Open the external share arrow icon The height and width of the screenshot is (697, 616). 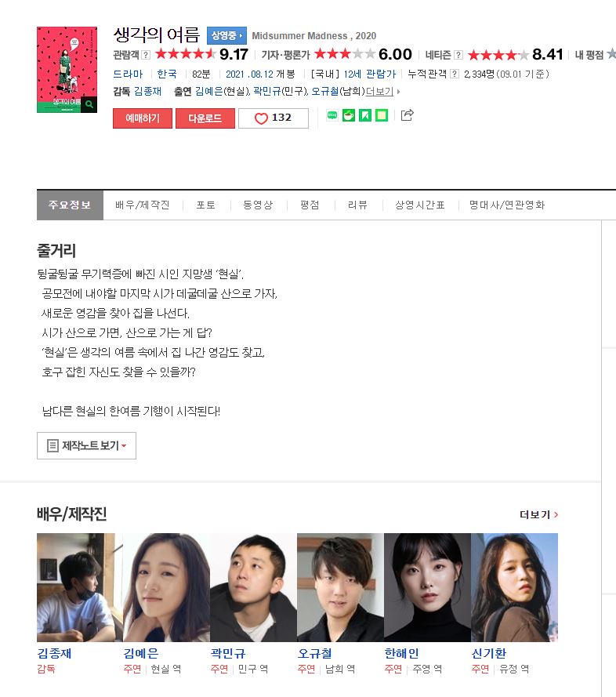[407, 115]
